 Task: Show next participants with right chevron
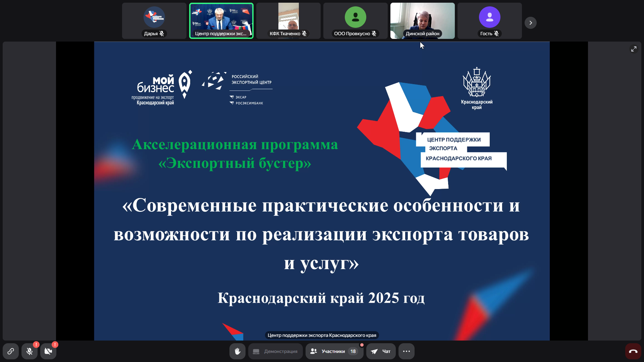(x=531, y=23)
